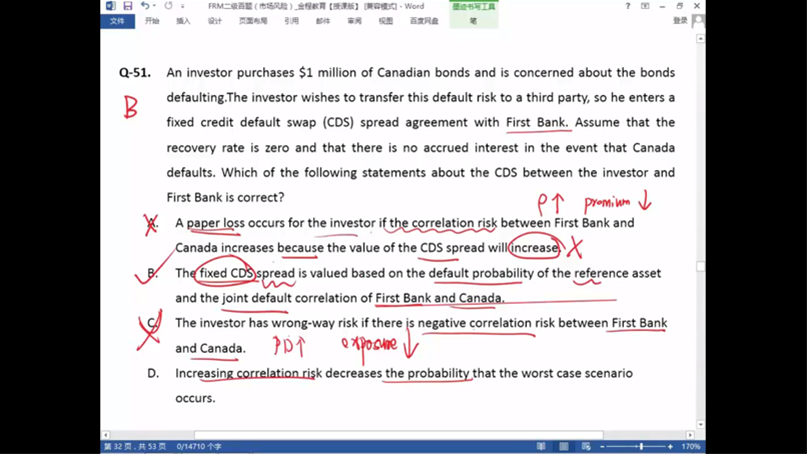
Task: Select the 笔 (Pen) ink tools tab
Action: click(x=473, y=21)
